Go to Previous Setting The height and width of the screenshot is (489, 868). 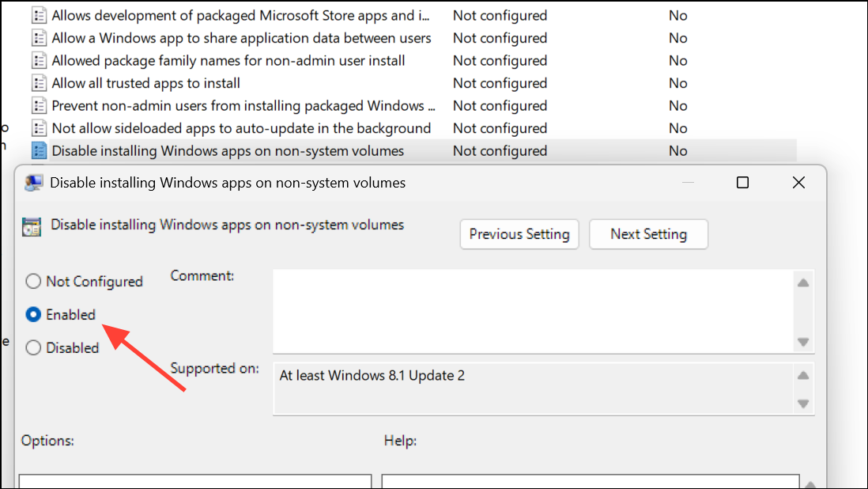point(519,234)
